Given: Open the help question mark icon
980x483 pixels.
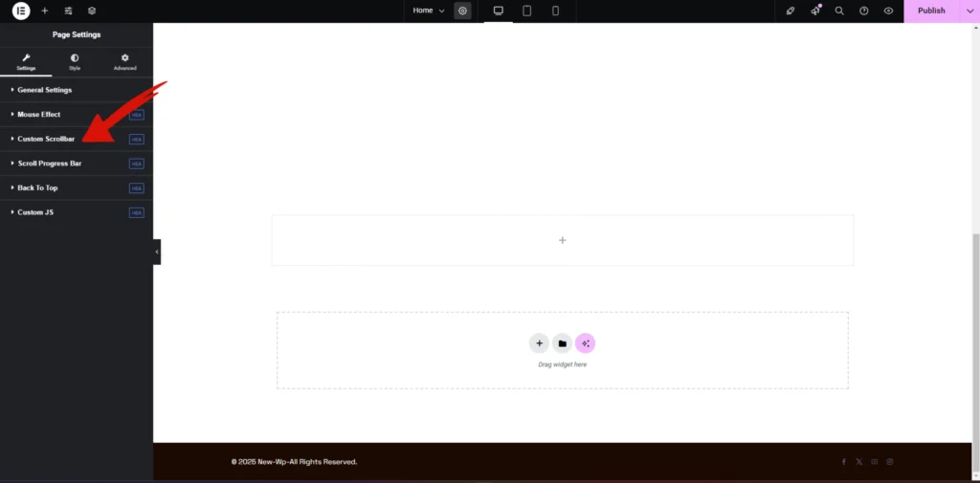Looking at the screenshot, I should [x=864, y=11].
